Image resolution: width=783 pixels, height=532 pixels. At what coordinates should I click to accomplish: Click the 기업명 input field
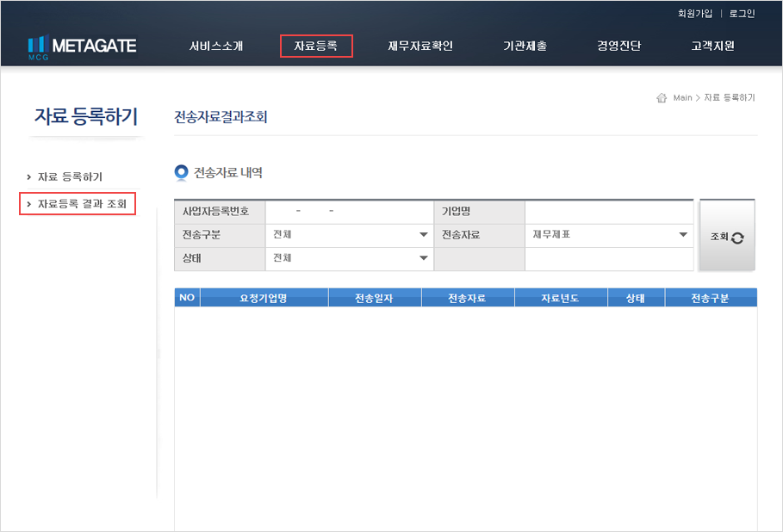610,211
